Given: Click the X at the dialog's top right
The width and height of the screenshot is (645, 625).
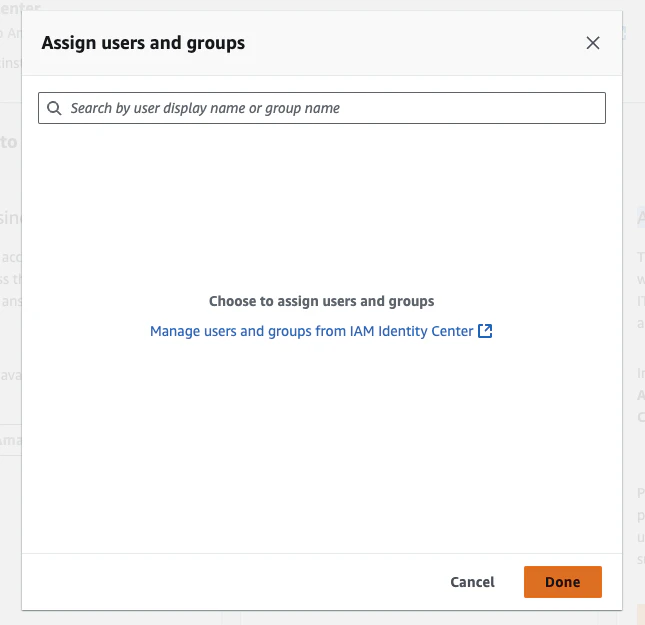Looking at the screenshot, I should point(592,43).
